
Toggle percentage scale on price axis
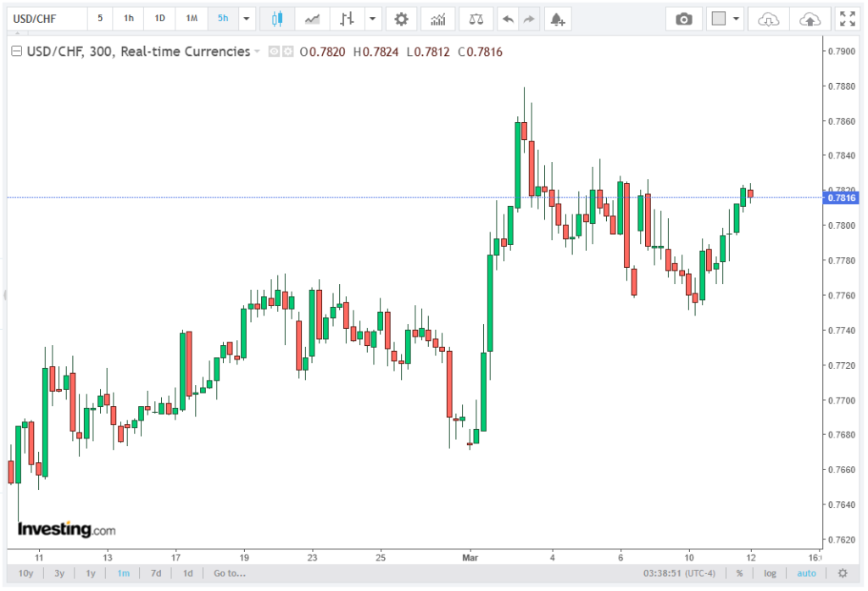point(739,573)
